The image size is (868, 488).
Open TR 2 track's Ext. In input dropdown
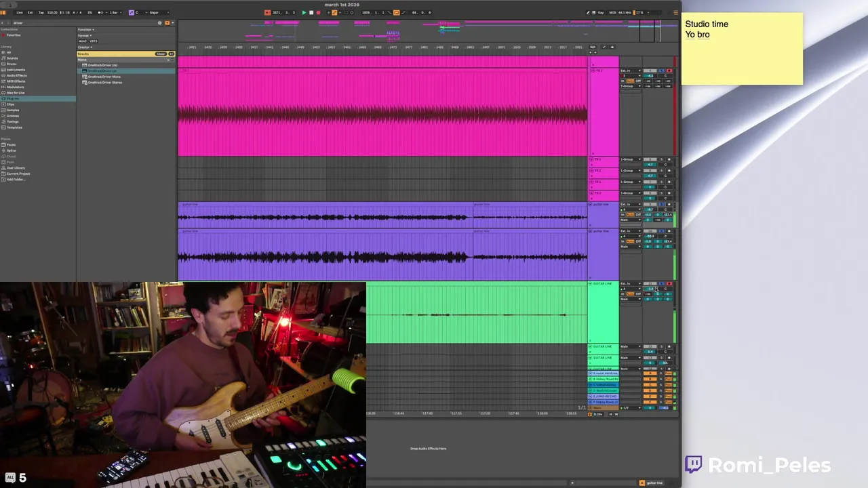[x=631, y=70]
